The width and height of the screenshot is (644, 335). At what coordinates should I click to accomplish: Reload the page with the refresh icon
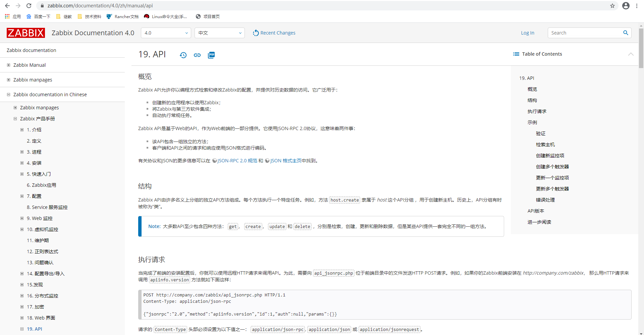point(29,6)
